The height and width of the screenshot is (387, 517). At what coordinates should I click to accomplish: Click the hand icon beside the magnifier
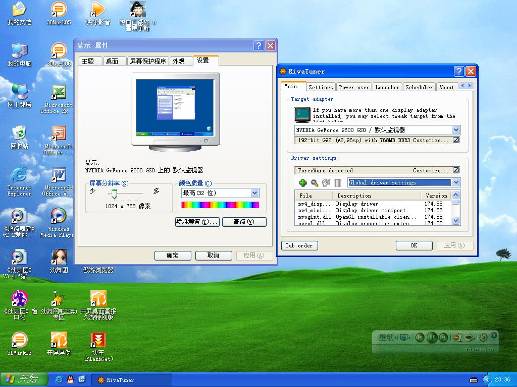tap(326, 183)
